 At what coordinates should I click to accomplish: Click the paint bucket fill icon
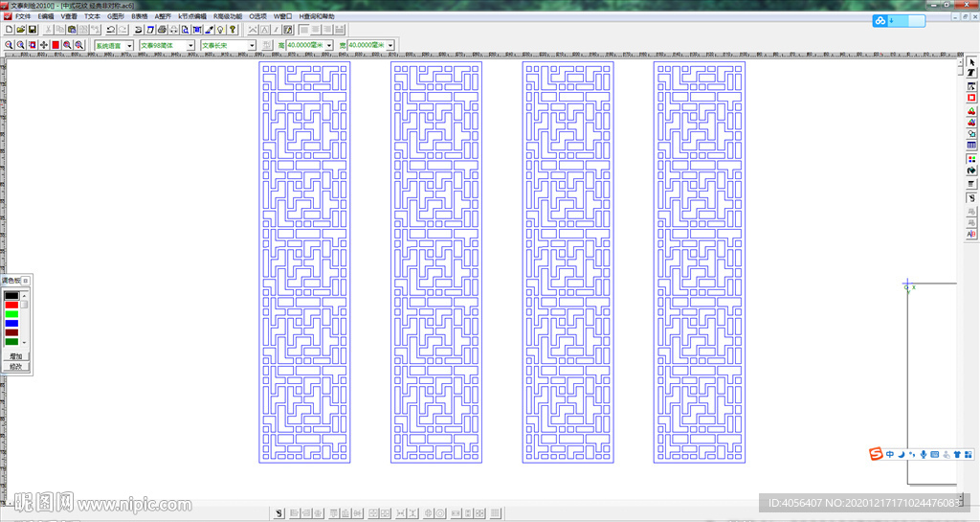tap(971, 170)
